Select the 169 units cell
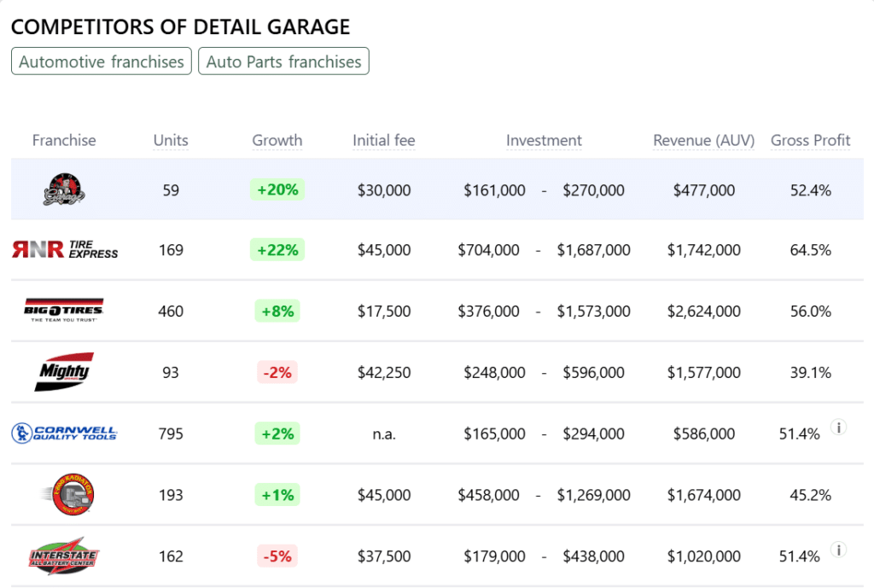The width and height of the screenshot is (874, 588). (171, 250)
